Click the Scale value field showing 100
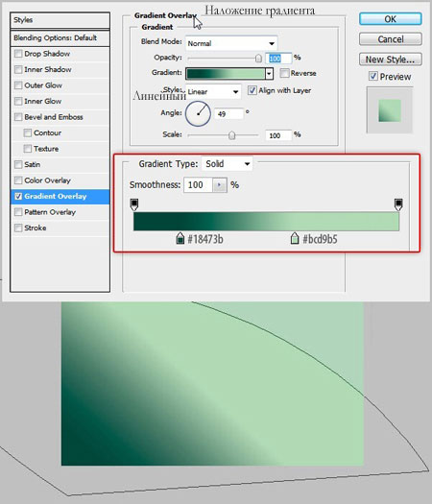Viewport: 432px width, 504px height. point(278,135)
